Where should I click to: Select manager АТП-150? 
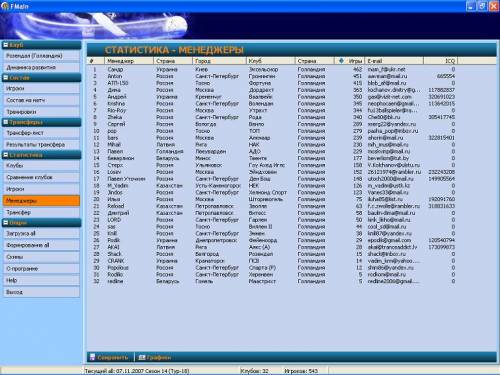(x=118, y=83)
